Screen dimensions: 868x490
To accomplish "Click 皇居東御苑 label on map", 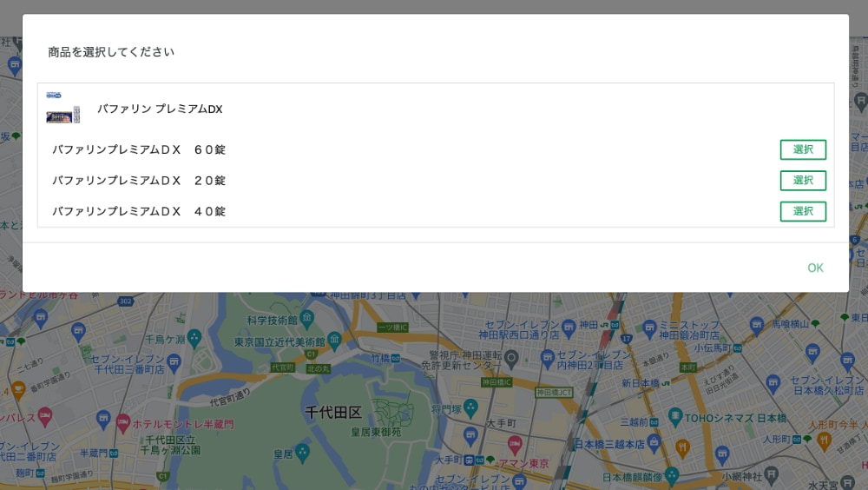I will tap(376, 431).
